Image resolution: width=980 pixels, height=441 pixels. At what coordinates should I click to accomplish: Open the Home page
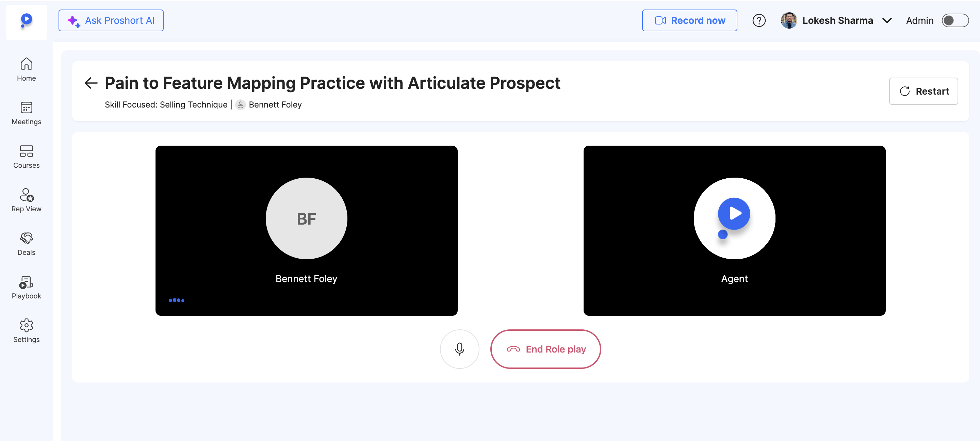coord(26,69)
